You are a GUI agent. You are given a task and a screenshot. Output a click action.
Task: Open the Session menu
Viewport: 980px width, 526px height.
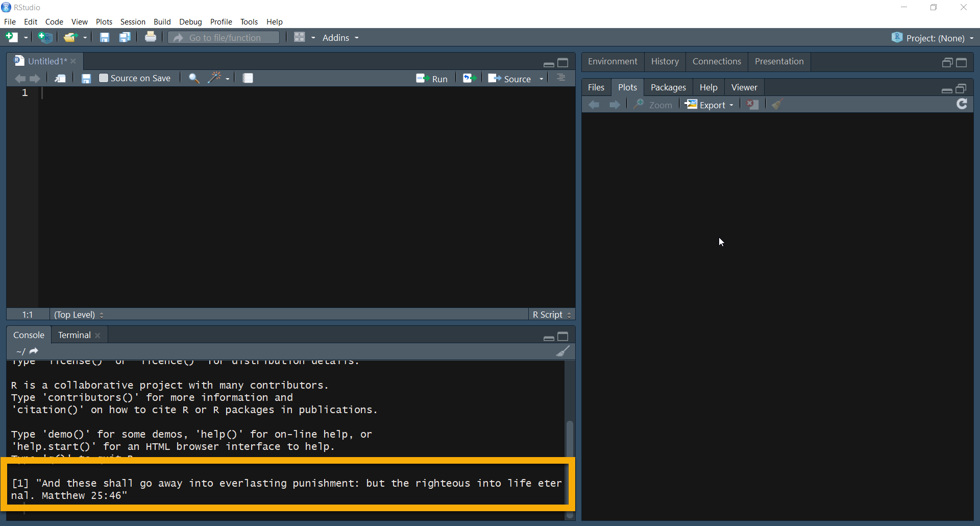pos(133,21)
